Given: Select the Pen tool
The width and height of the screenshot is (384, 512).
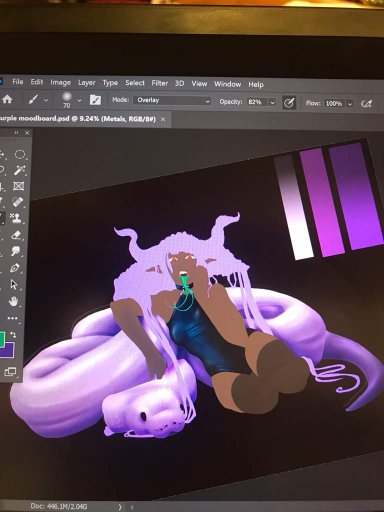Looking at the screenshot, I should click(15, 268).
